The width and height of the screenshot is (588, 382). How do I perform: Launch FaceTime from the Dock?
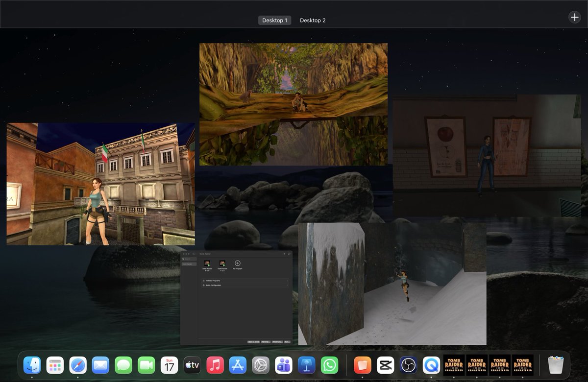(x=147, y=365)
